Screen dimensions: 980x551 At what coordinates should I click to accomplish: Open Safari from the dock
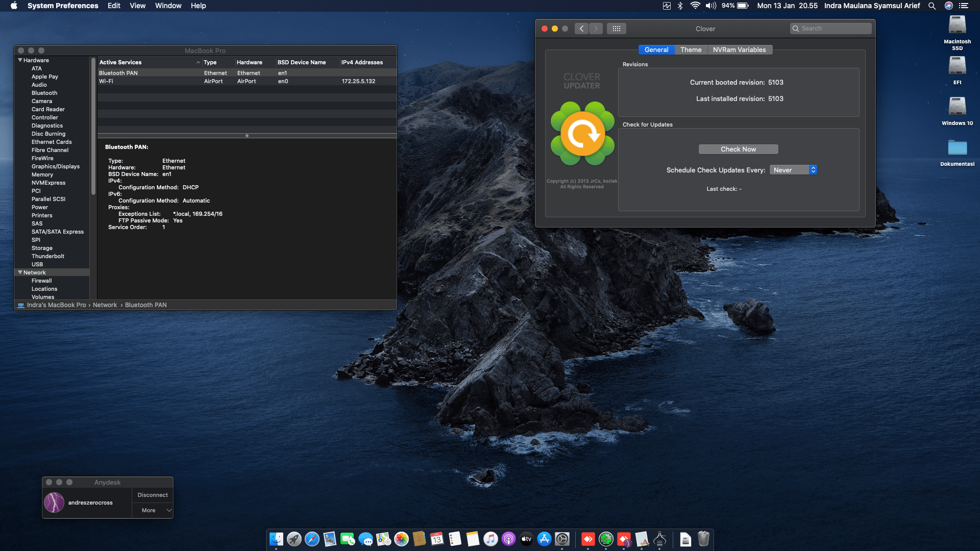(x=312, y=539)
